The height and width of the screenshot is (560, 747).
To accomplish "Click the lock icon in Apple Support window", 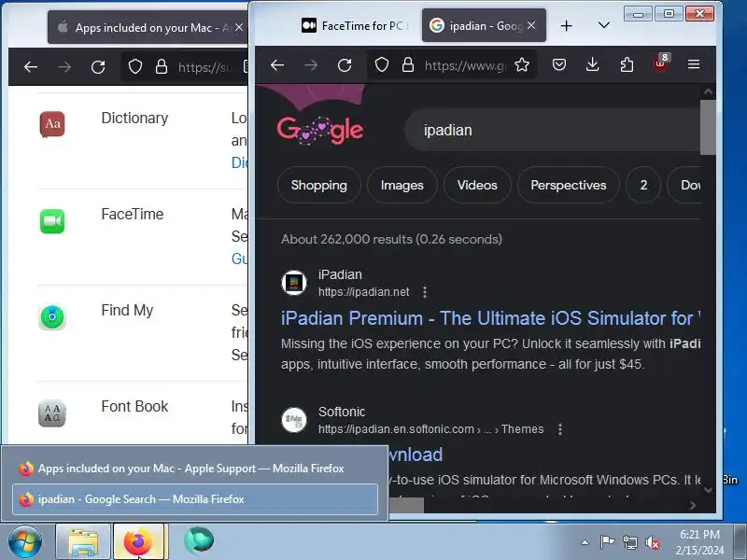I will click(162, 66).
